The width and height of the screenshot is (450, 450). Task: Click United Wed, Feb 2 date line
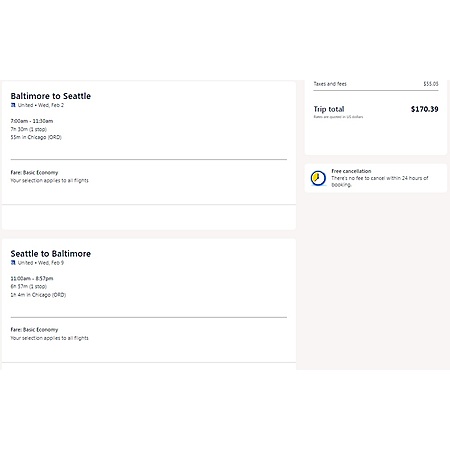click(x=41, y=105)
